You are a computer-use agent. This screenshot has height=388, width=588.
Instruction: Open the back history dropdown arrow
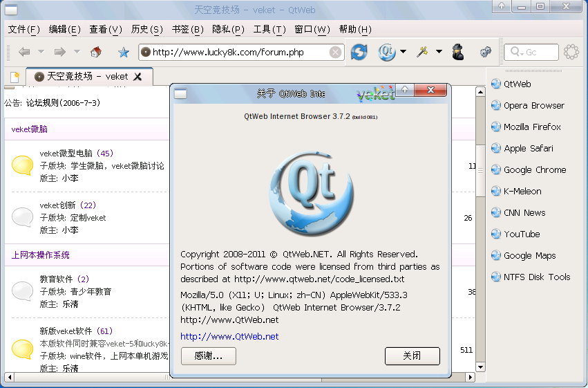click(41, 52)
